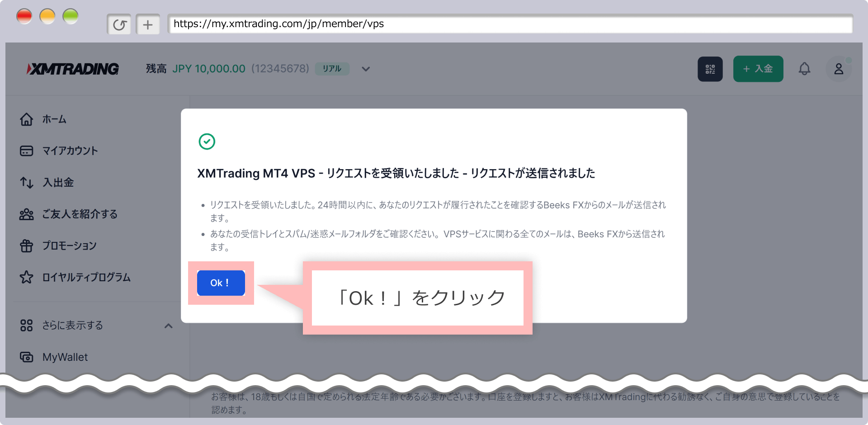Click the profile account icon top right
This screenshot has width=868, height=425.
point(839,69)
